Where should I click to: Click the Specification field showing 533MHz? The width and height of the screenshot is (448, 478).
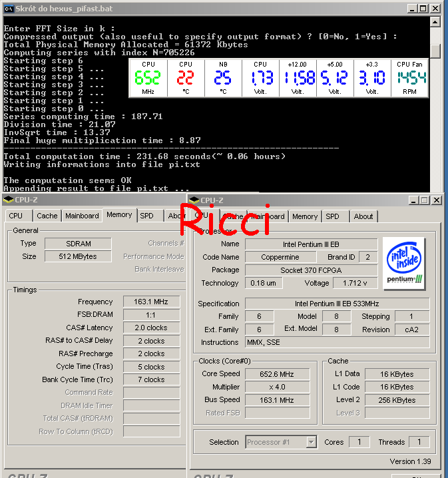coord(337,304)
